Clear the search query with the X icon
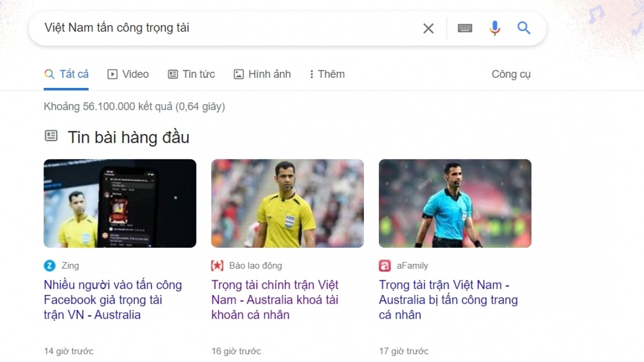 tap(428, 28)
